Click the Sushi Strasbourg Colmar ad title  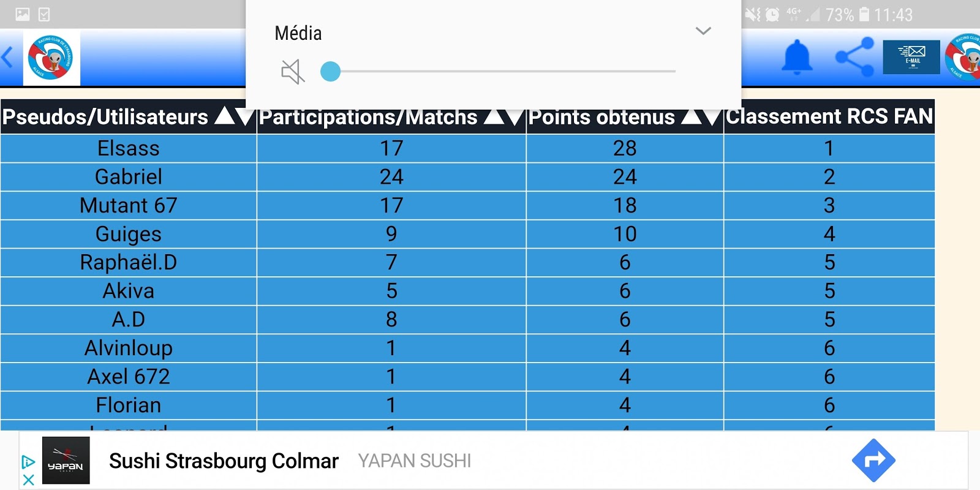224,461
